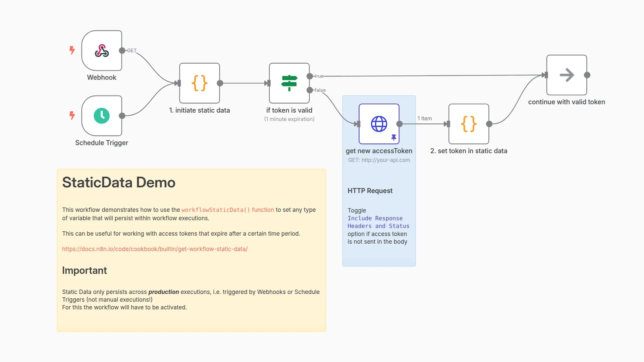644x362 pixels.
Task: Click the bold 'production' word in note
Action: coord(164,292)
